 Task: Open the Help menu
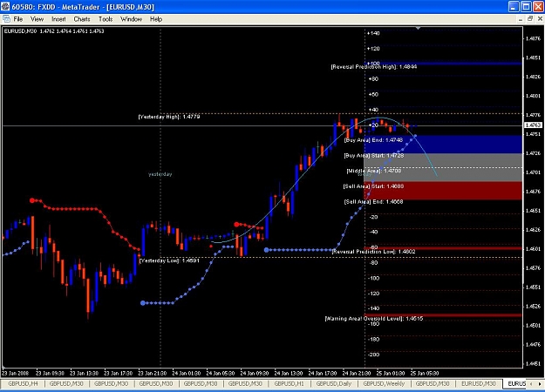tap(156, 19)
